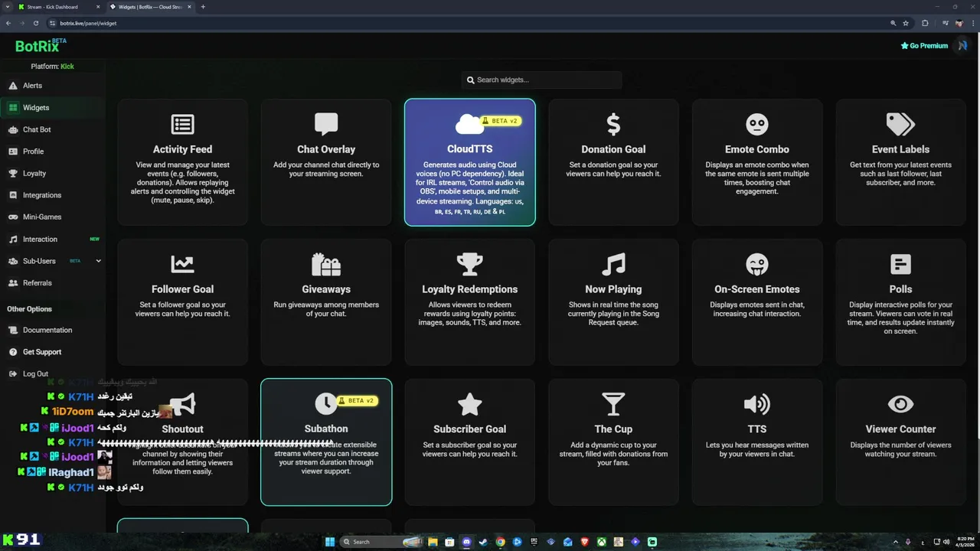980x551 pixels.
Task: Go to Profile in the sidebar
Action: click(x=53, y=152)
